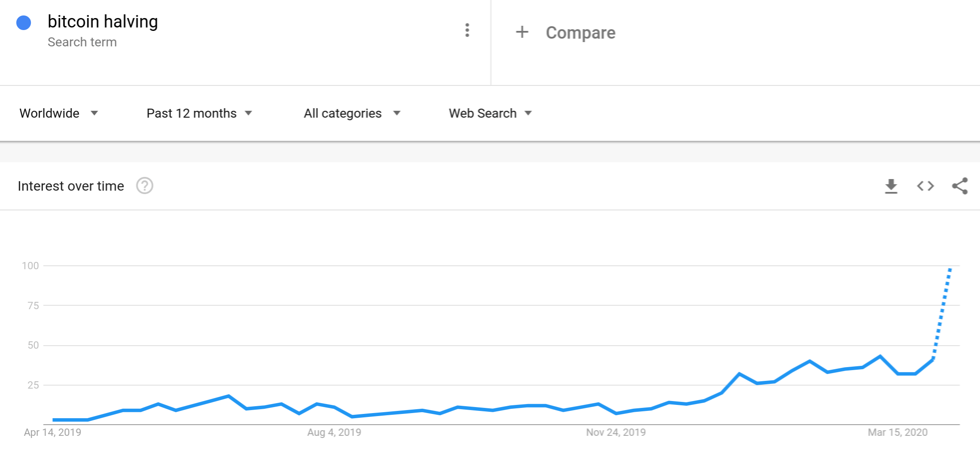This screenshot has height=456, width=980.
Task: Open the embed code icon
Action: pos(925,186)
